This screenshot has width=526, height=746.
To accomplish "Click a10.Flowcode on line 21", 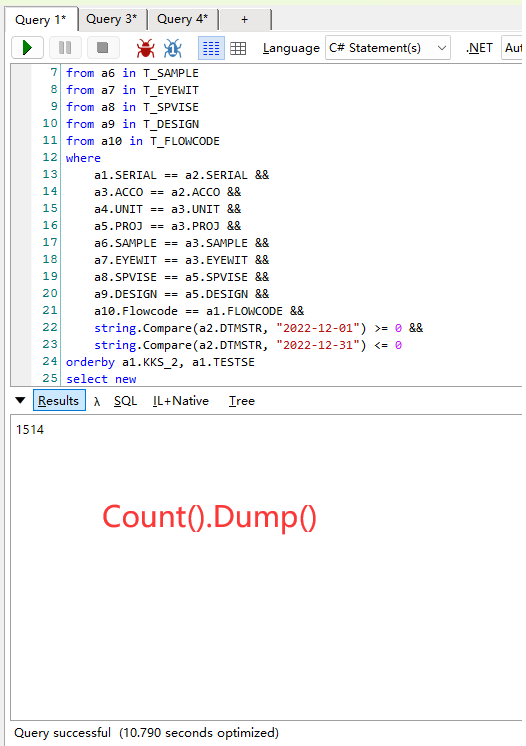I will point(136,311).
